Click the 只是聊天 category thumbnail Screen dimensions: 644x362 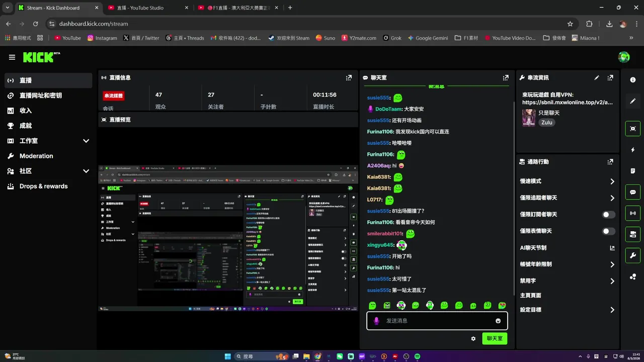click(x=528, y=118)
